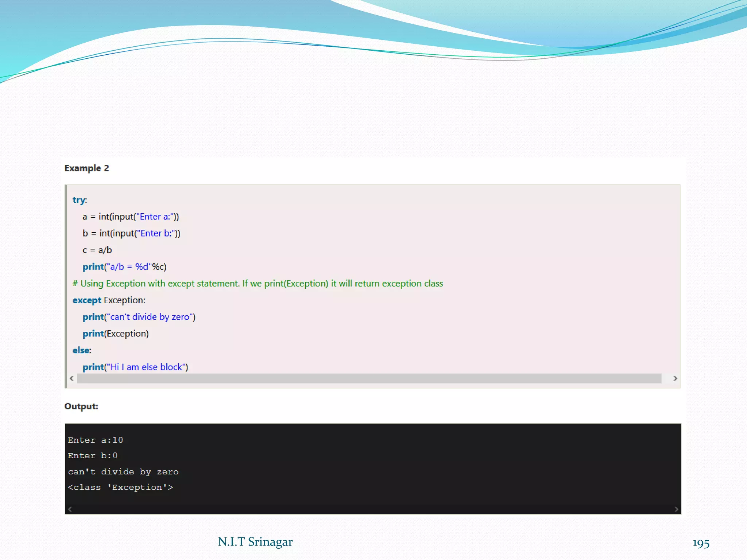
Task: Click the 'Hi I am else block' print line
Action: pos(135,367)
